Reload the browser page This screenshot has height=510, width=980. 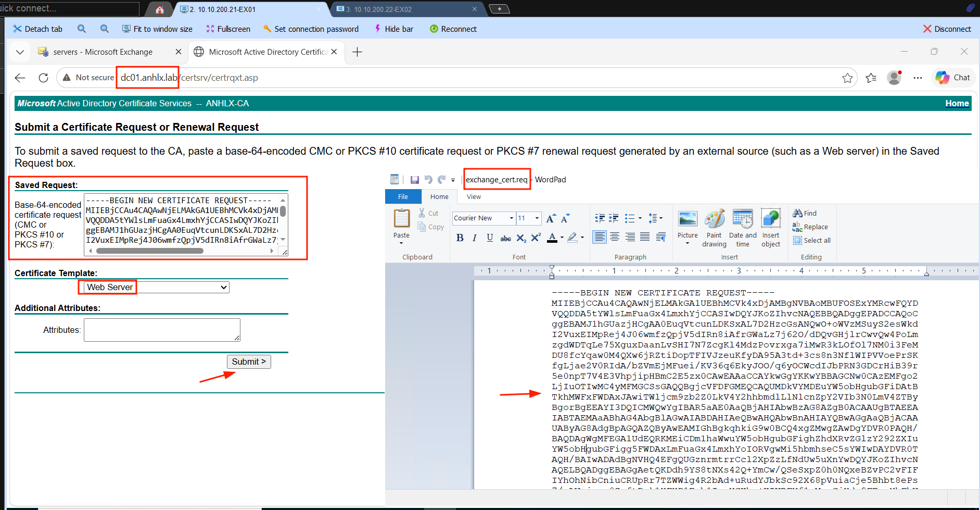coord(43,78)
